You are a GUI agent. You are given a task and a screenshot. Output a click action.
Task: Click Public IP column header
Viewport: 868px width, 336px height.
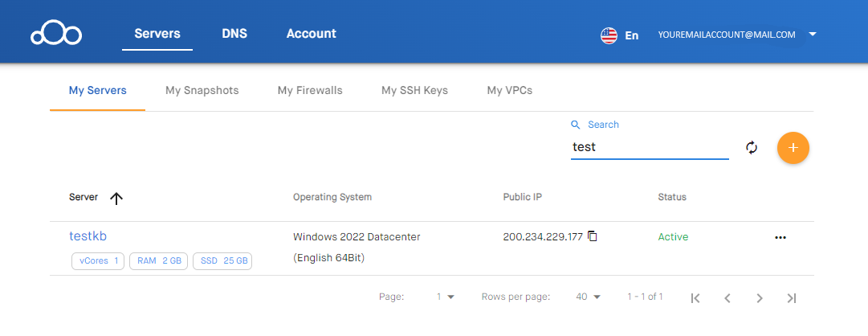tap(522, 197)
